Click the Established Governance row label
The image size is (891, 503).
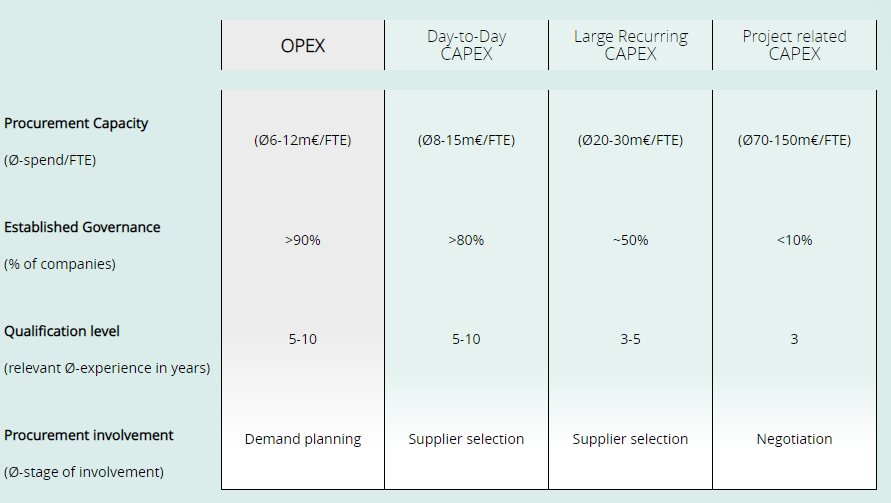pyautogui.click(x=82, y=227)
